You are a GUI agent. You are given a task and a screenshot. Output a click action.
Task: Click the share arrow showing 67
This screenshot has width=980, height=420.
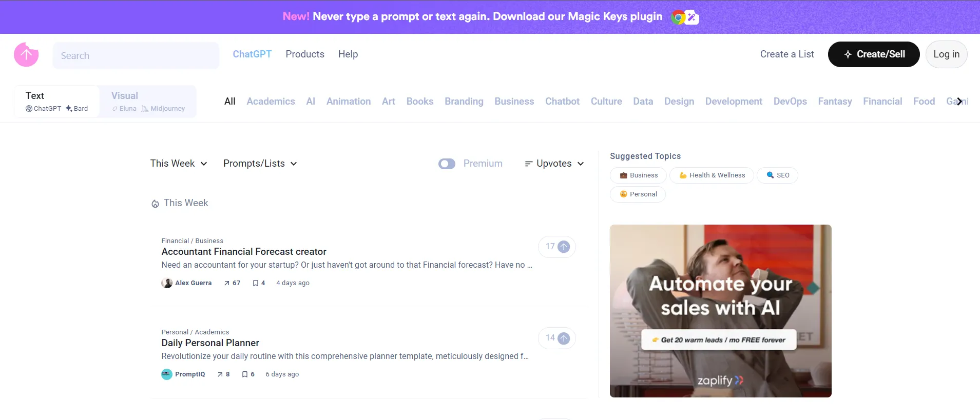click(x=227, y=283)
